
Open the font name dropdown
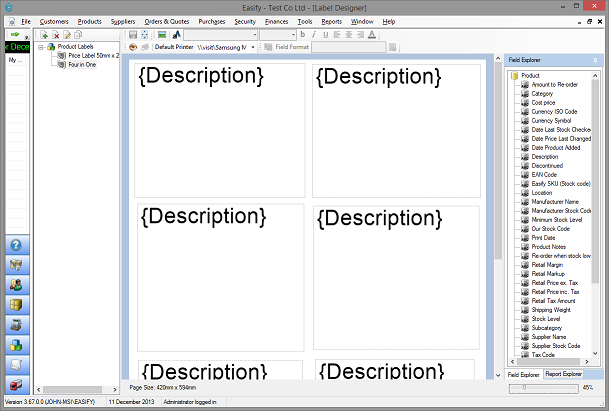(255, 34)
